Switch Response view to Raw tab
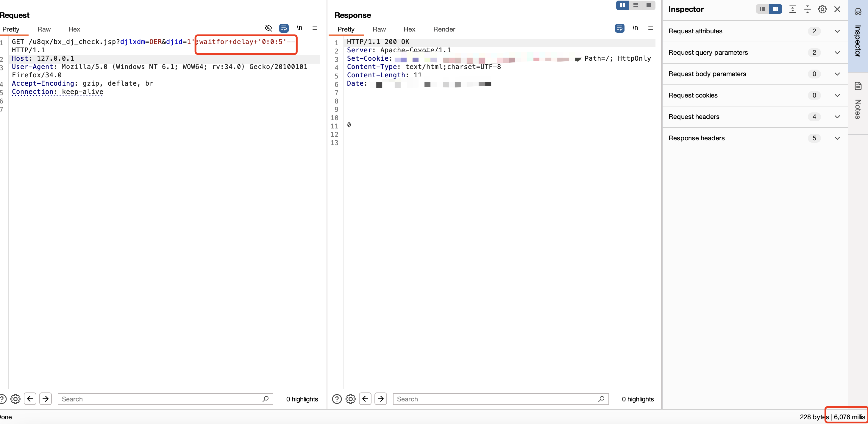Screen dimensions: 868x424 pos(379,29)
